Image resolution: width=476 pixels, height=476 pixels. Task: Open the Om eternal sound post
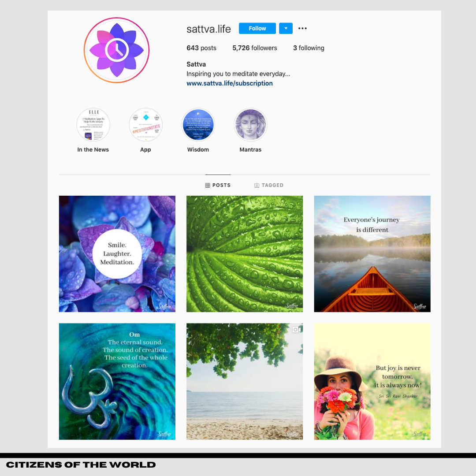click(117, 381)
